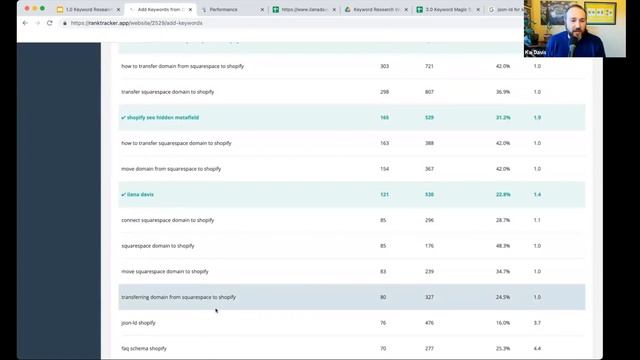Open the Performance browser tab
The height and width of the screenshot is (360, 640).
pos(223,9)
